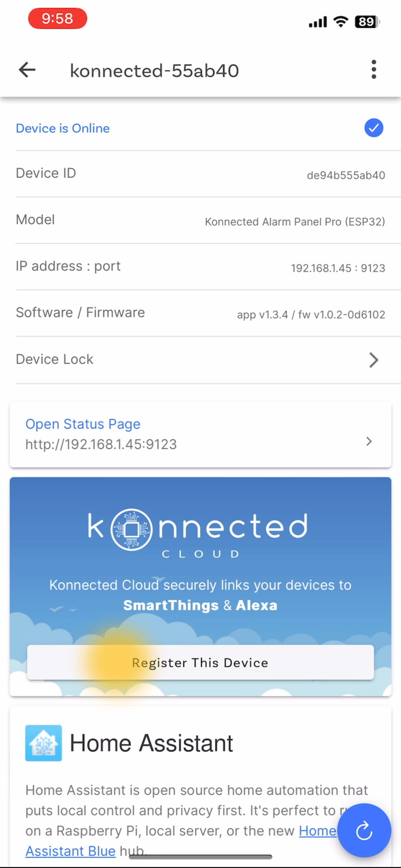Tap the IP address 192.168.1.45 : 9123
Image resolution: width=401 pixels, height=868 pixels.
[x=338, y=268]
